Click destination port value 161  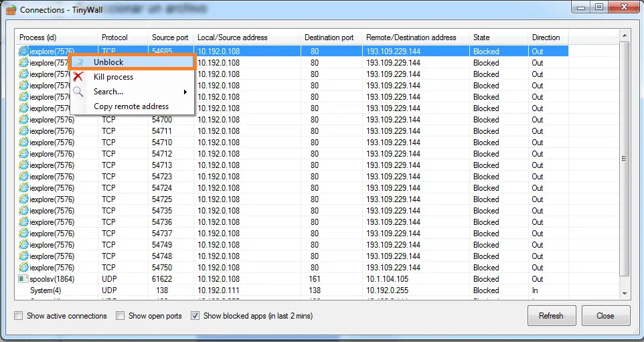315,279
